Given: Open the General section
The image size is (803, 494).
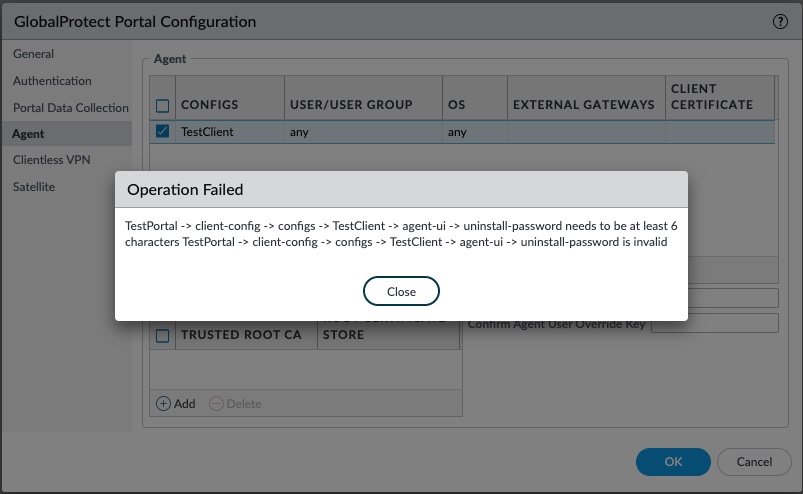Looking at the screenshot, I should tap(34, 54).
